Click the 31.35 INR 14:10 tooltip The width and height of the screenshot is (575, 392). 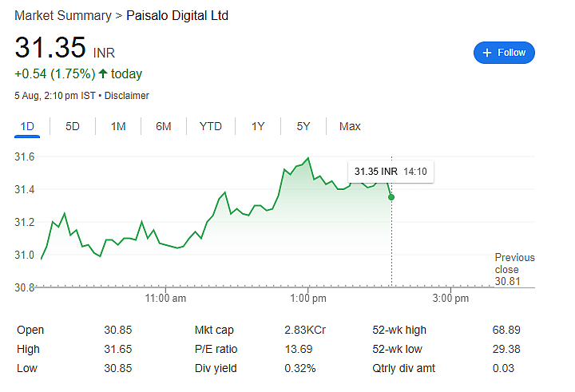point(391,171)
